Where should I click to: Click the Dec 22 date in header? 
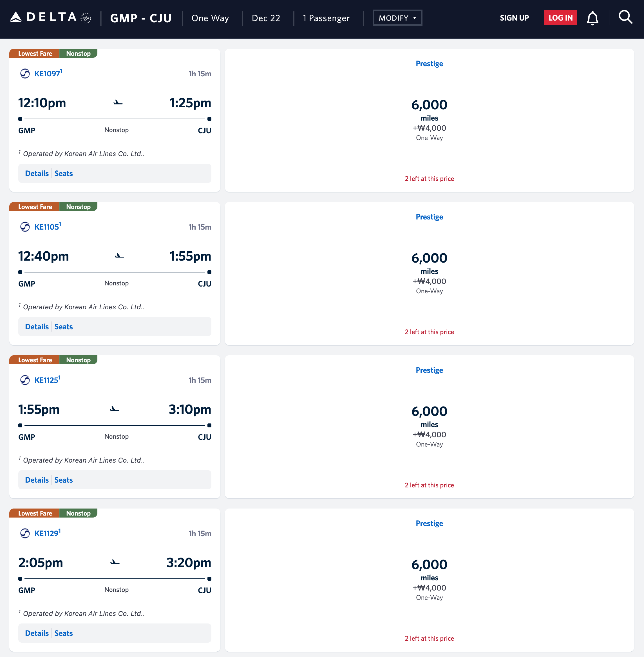click(266, 18)
